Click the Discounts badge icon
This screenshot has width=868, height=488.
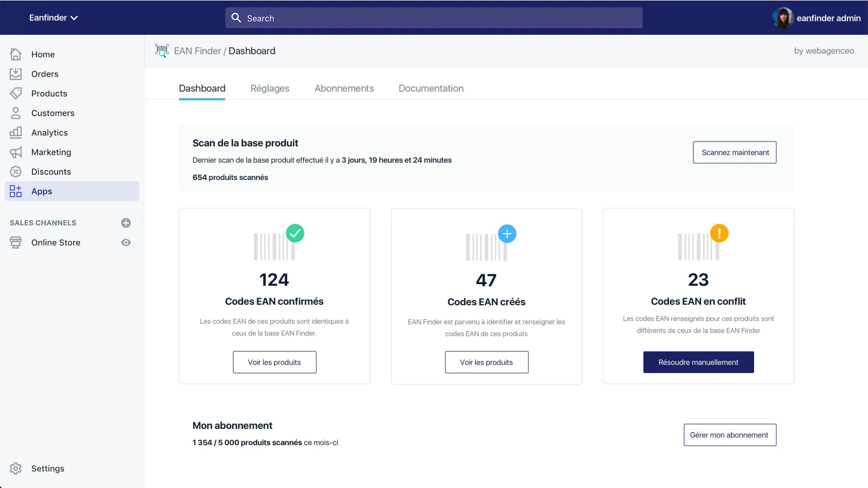[x=16, y=171]
